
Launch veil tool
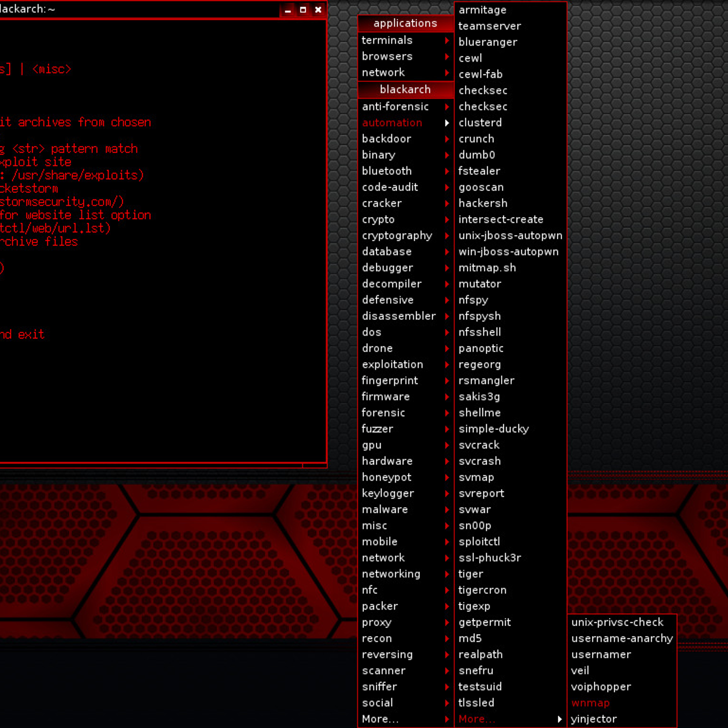pos(622,671)
